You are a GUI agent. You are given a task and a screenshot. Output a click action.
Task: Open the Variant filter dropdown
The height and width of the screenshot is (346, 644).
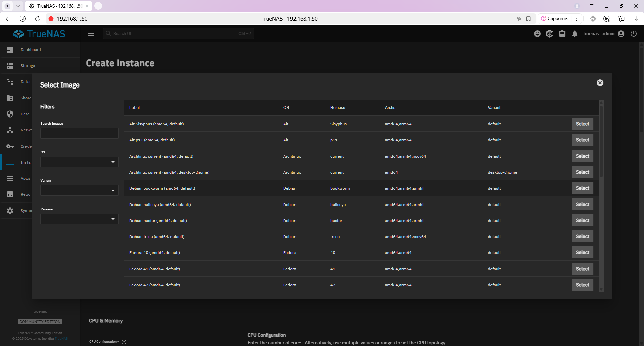point(79,190)
